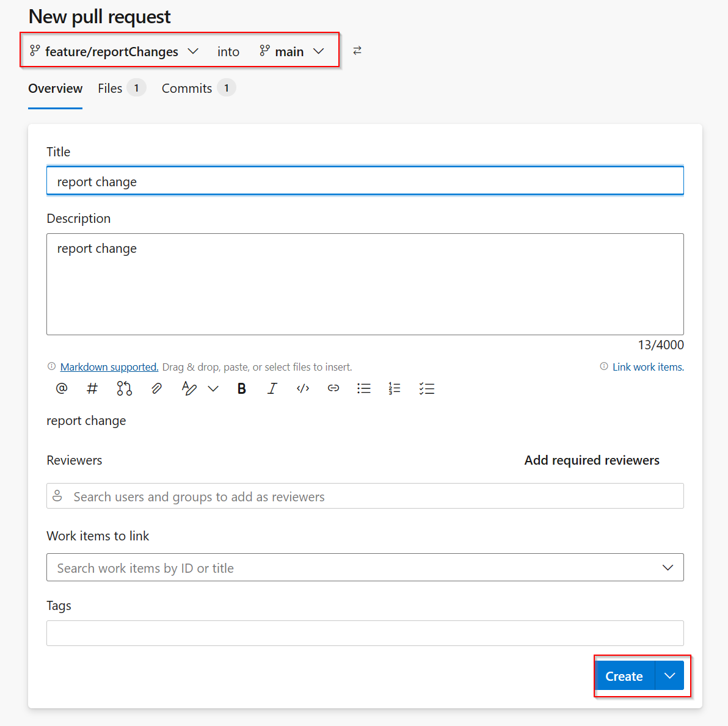The image size is (728, 726).
Task: Open the Create button dropdown arrow
Action: click(x=669, y=676)
